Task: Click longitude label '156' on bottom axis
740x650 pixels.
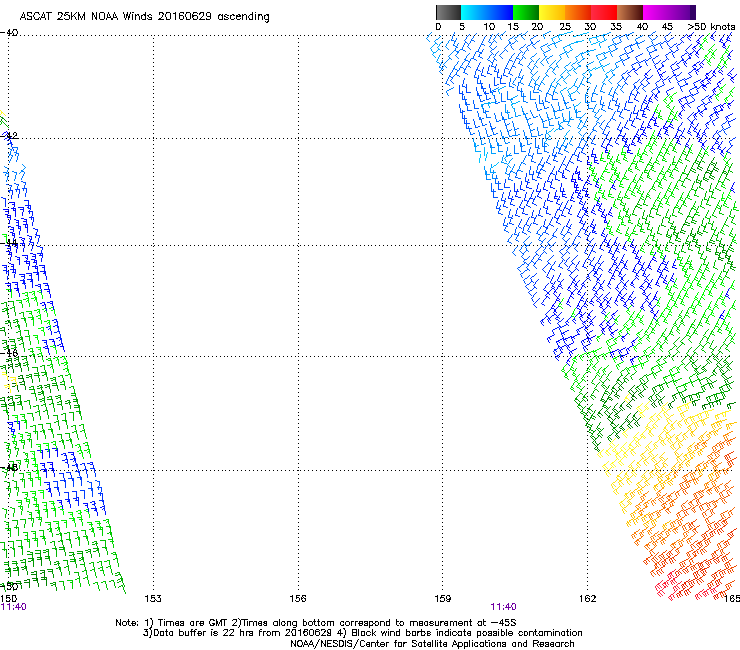Action: [298, 599]
